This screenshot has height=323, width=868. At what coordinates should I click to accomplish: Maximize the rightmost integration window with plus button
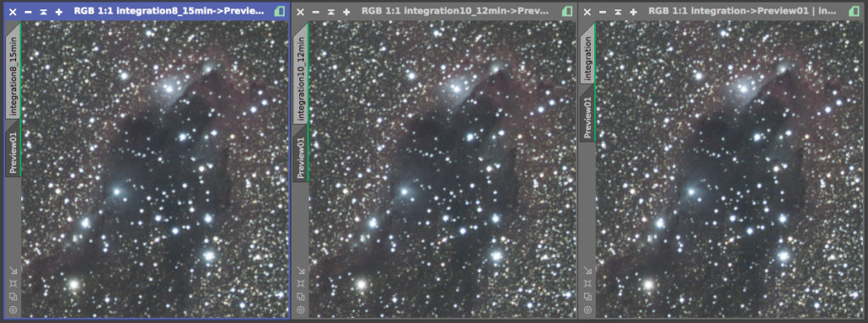[x=633, y=12]
